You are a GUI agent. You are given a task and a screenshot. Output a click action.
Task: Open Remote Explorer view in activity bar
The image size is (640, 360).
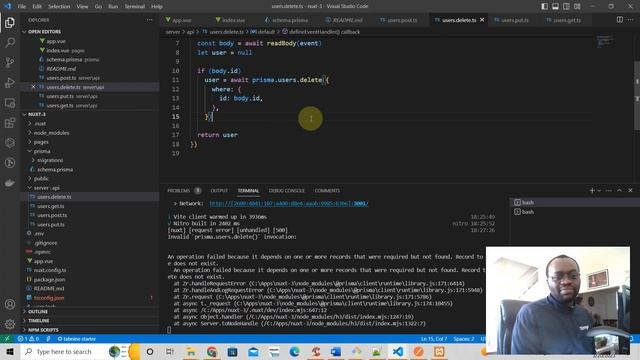coord(10,103)
